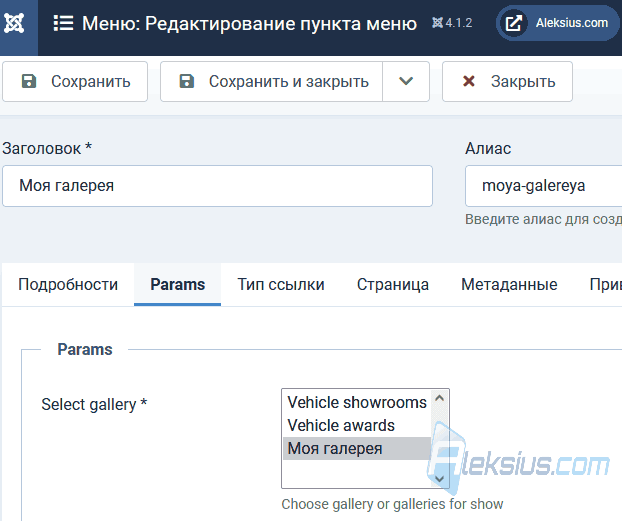Click floppy icon on Сохранить и закрыть

187,81
